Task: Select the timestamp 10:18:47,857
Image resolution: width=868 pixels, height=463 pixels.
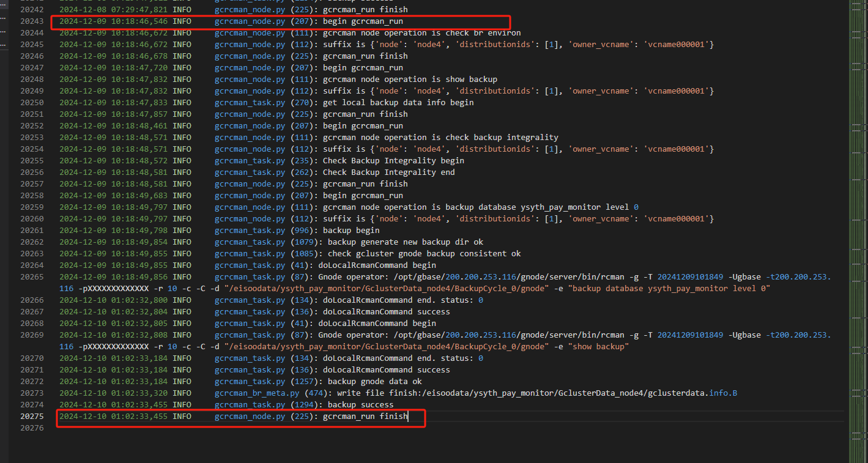Action: 140,114
